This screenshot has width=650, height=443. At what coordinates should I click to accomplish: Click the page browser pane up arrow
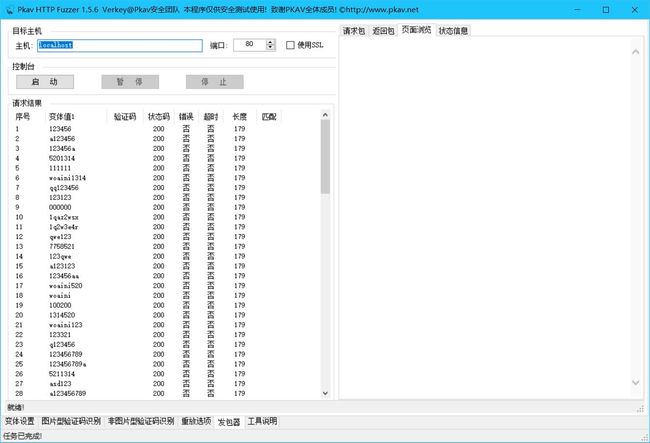pyautogui.click(x=635, y=52)
